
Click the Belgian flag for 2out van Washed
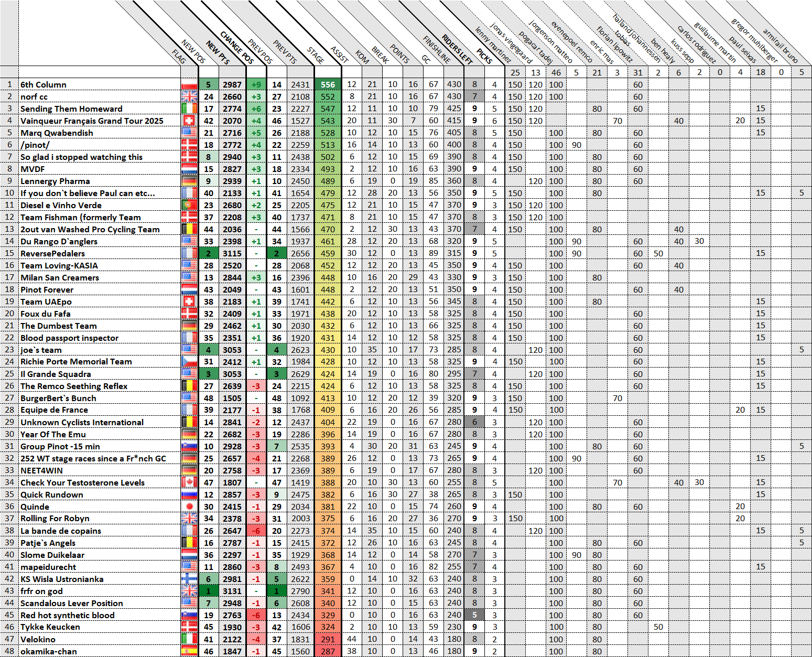tap(189, 229)
